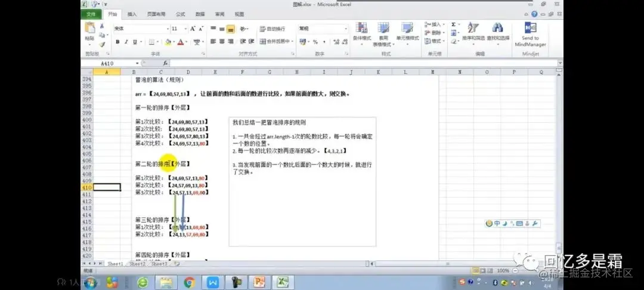Switch to the Page Layout (页面布局) tab

(x=156, y=14)
